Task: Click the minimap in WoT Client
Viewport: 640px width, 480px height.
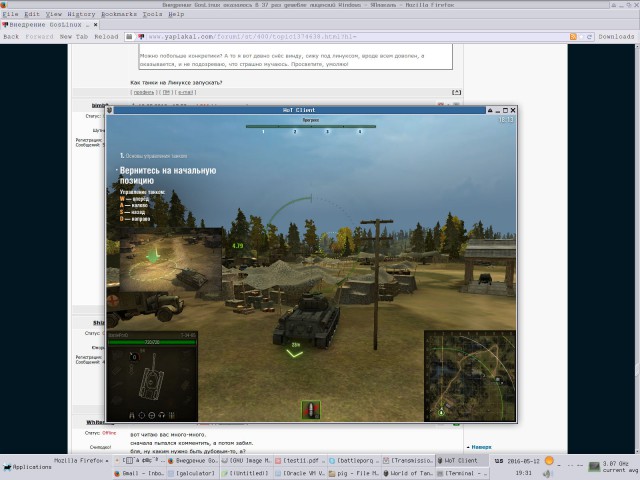Action: tap(470, 376)
